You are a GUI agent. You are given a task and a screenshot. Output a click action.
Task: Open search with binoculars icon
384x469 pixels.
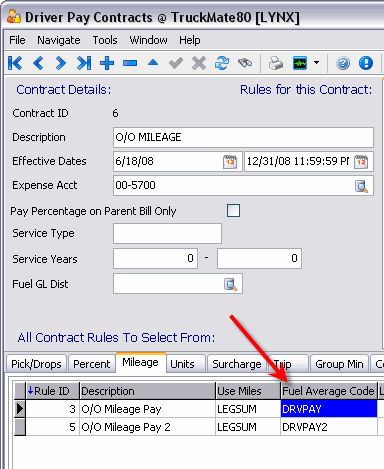(245, 63)
